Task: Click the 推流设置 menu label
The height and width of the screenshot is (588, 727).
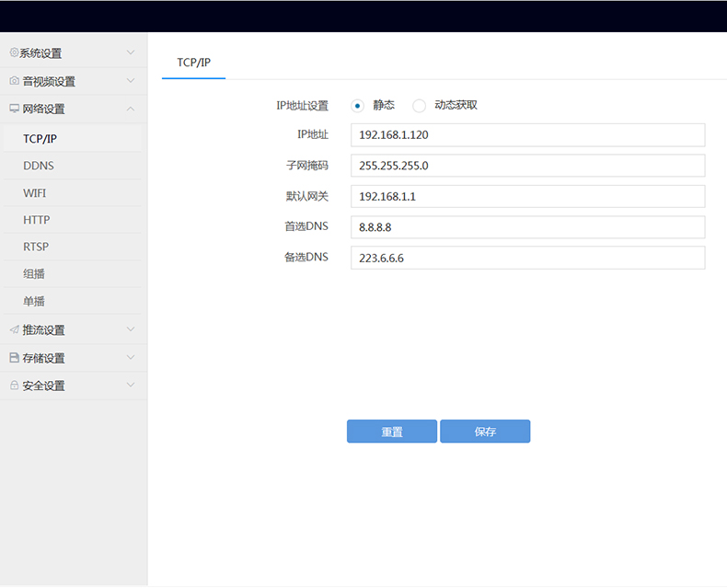Action: (43, 330)
